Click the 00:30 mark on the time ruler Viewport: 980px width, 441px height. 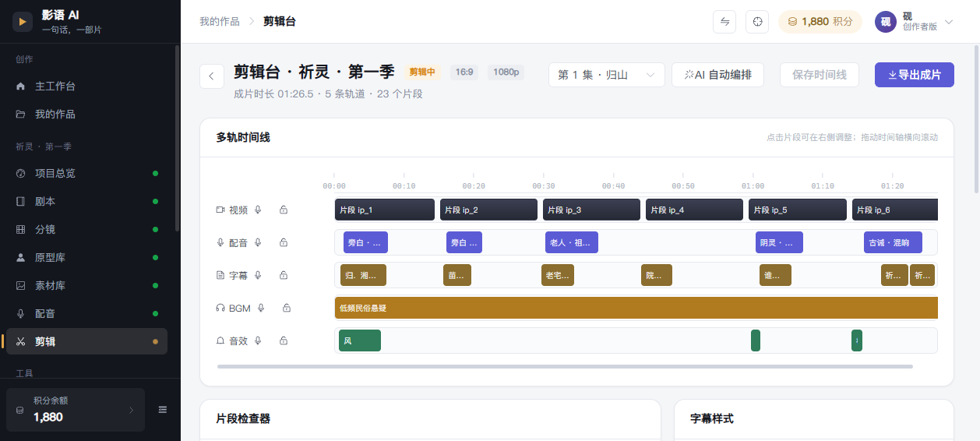[x=544, y=185]
